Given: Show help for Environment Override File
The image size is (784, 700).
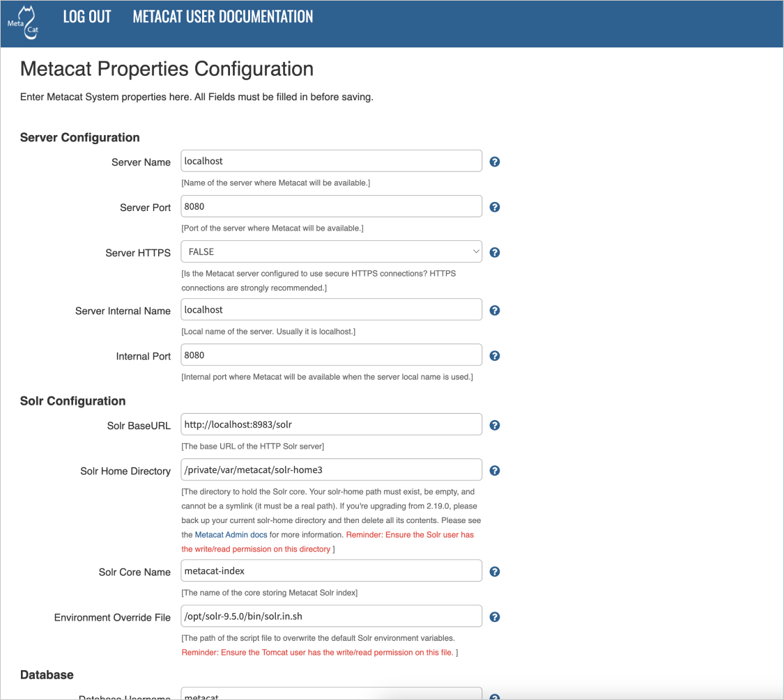Looking at the screenshot, I should point(495,617).
